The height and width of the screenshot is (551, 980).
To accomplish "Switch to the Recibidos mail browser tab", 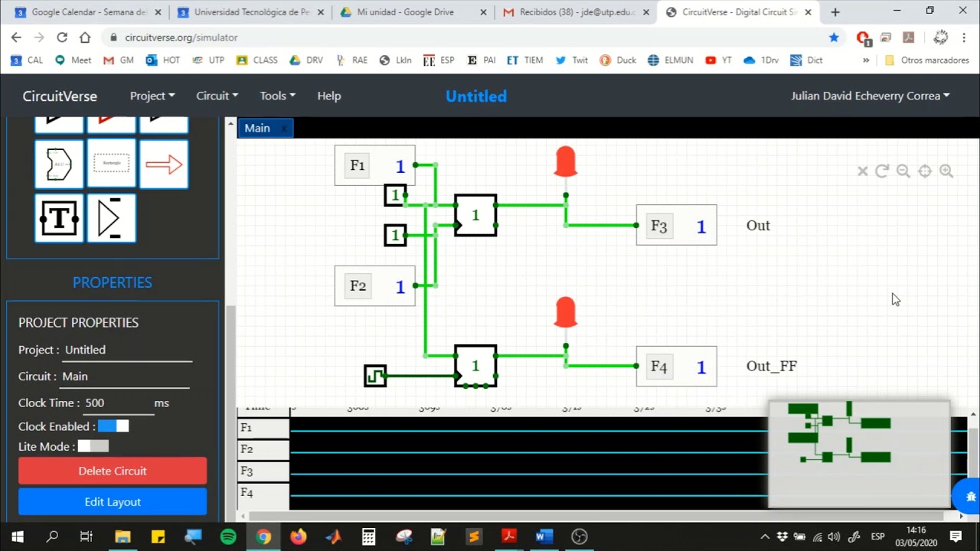I will (x=576, y=12).
